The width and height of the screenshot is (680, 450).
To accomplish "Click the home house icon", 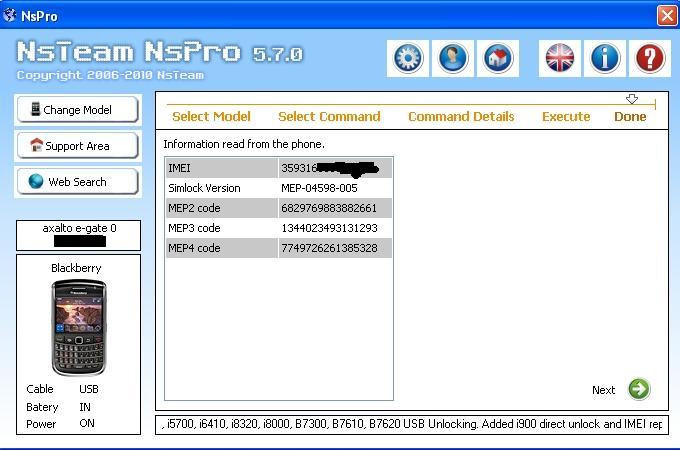I will [498, 58].
